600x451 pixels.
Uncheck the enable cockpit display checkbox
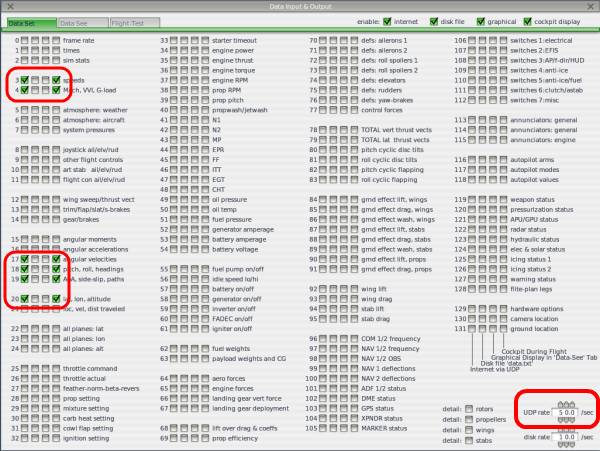click(528, 20)
